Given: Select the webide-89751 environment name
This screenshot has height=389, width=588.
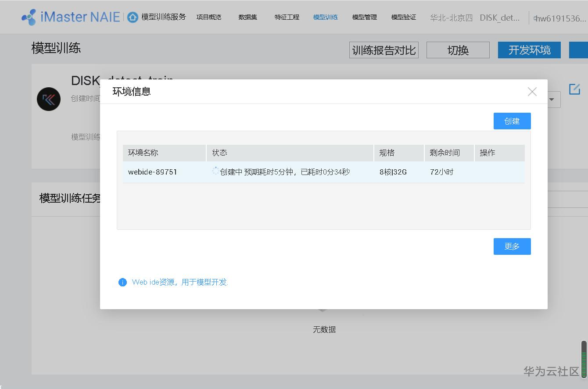Looking at the screenshot, I should (153, 172).
